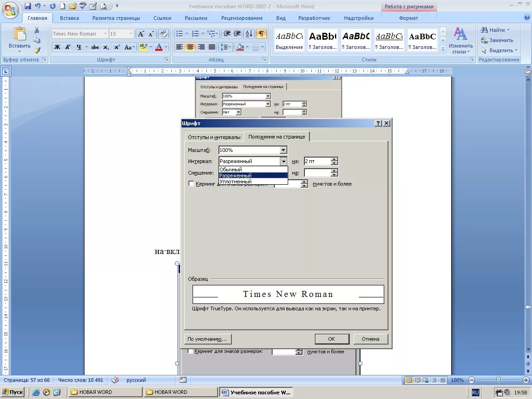Run spelling check ABC icon
The image size is (532, 399).
point(83,6)
